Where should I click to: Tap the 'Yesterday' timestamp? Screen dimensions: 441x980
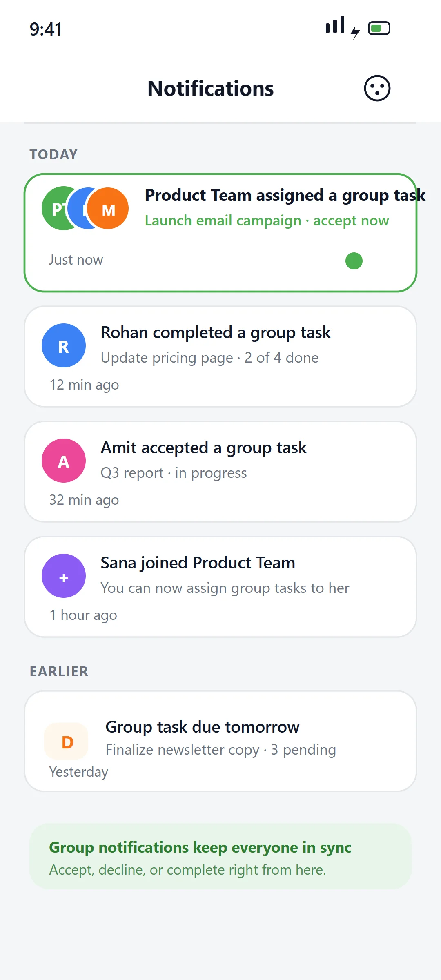tap(79, 772)
